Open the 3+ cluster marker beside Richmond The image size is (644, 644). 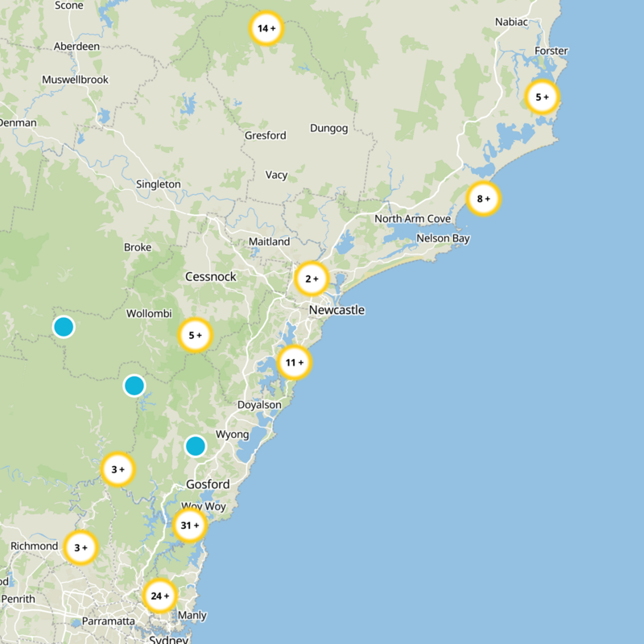(x=80, y=548)
